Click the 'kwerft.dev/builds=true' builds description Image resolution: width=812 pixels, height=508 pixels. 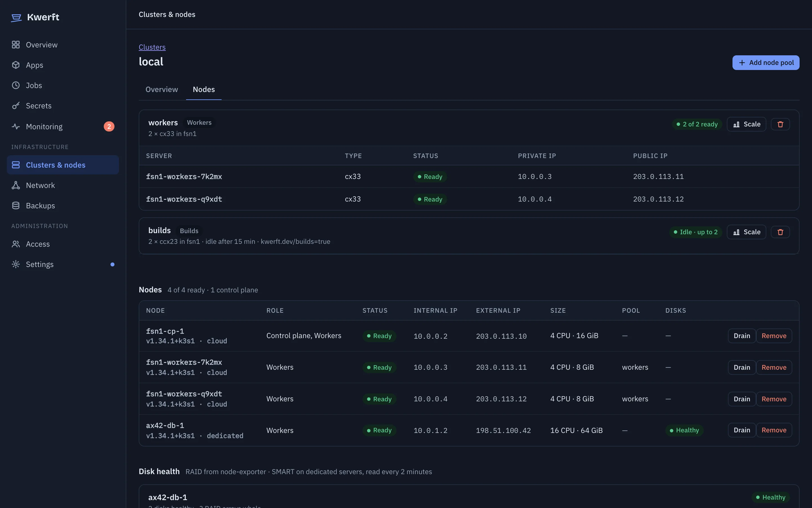tap(295, 242)
